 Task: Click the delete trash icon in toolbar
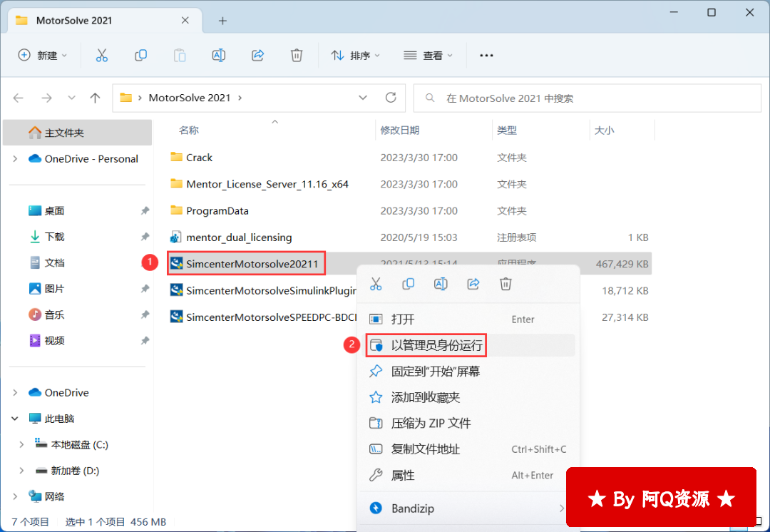(297, 55)
